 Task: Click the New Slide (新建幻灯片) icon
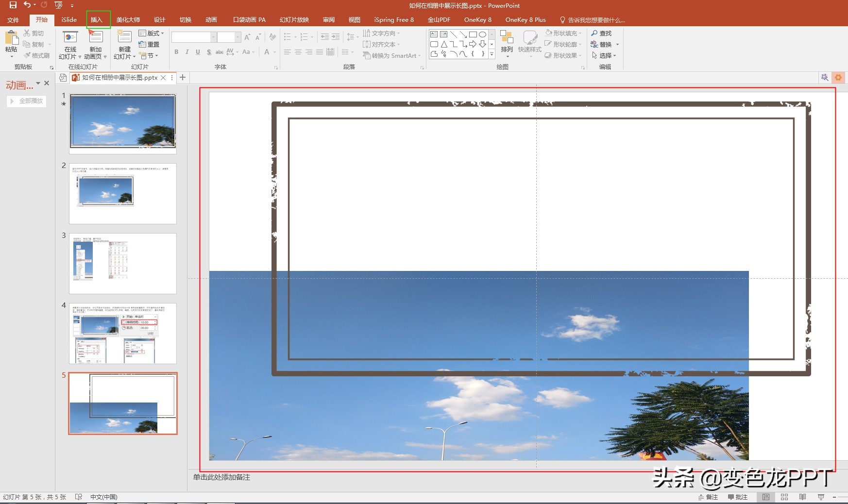(x=124, y=37)
